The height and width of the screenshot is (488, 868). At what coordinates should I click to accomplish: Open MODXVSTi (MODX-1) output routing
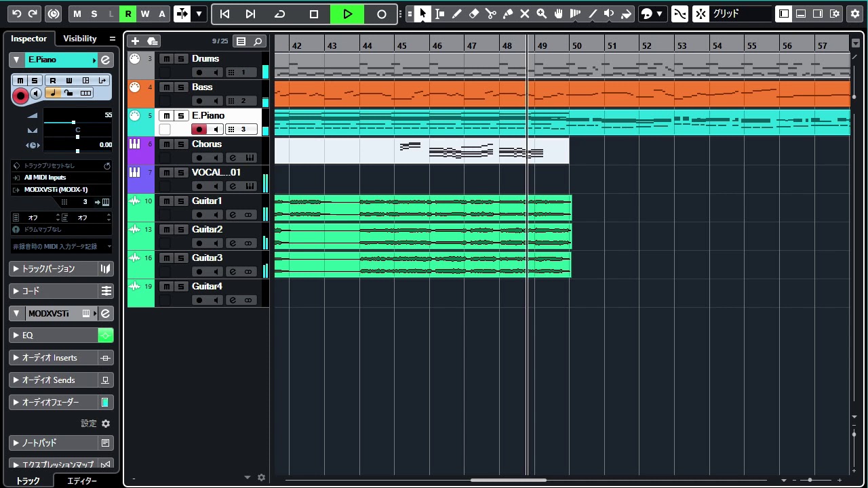click(x=62, y=190)
